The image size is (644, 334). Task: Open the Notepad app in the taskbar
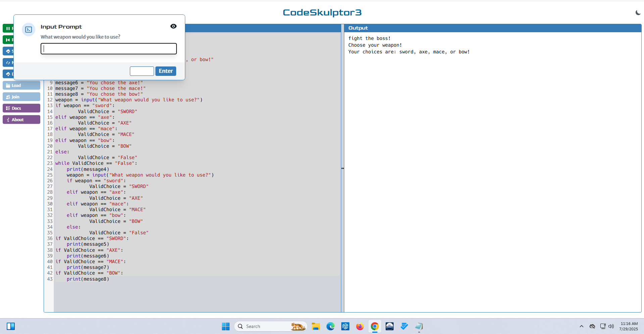[419, 326]
